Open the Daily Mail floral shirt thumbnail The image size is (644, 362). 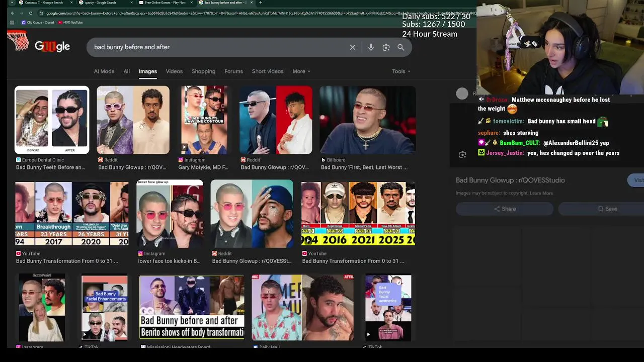click(302, 308)
